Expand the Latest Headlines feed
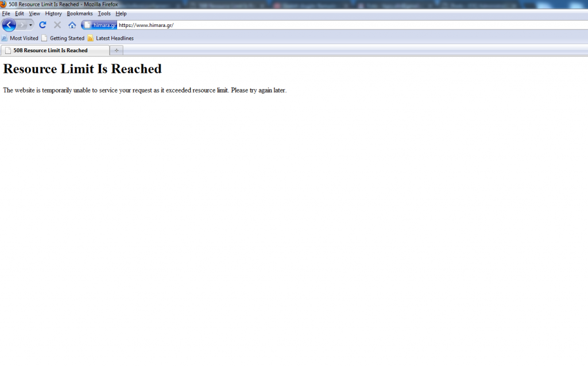This screenshot has width=588, height=367. point(110,38)
